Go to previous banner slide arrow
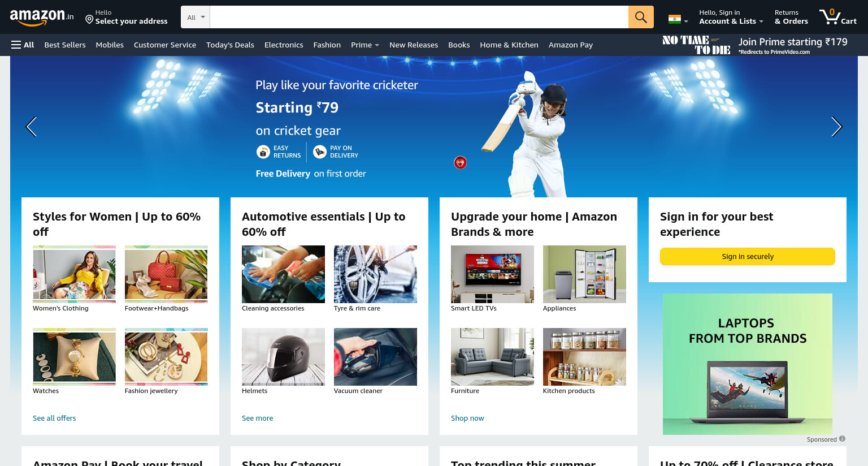The width and height of the screenshot is (868, 466). tap(32, 127)
